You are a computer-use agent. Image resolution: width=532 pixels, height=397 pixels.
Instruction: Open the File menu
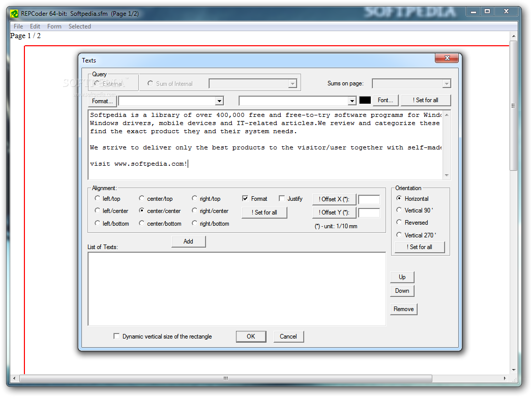(x=18, y=26)
